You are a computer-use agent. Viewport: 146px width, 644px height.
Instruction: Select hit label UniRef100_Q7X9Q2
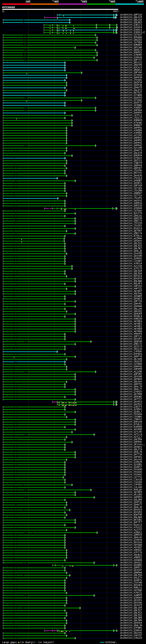coord(131,100)
